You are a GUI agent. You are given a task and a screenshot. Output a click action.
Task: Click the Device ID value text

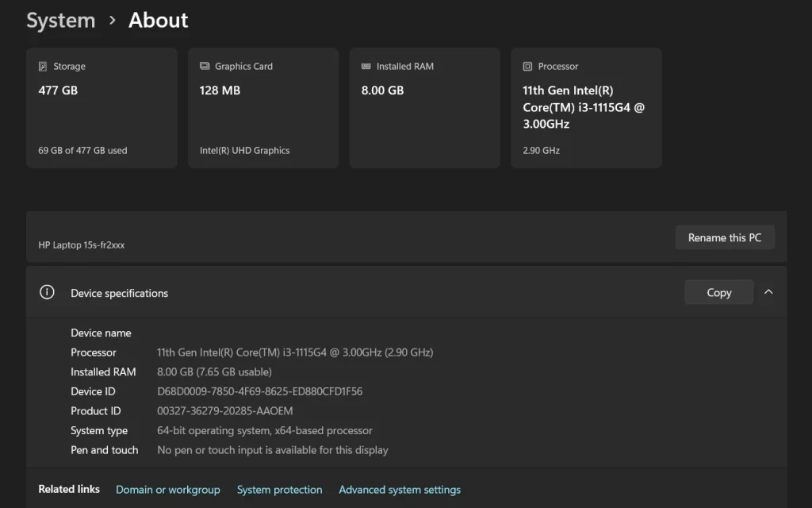point(259,391)
